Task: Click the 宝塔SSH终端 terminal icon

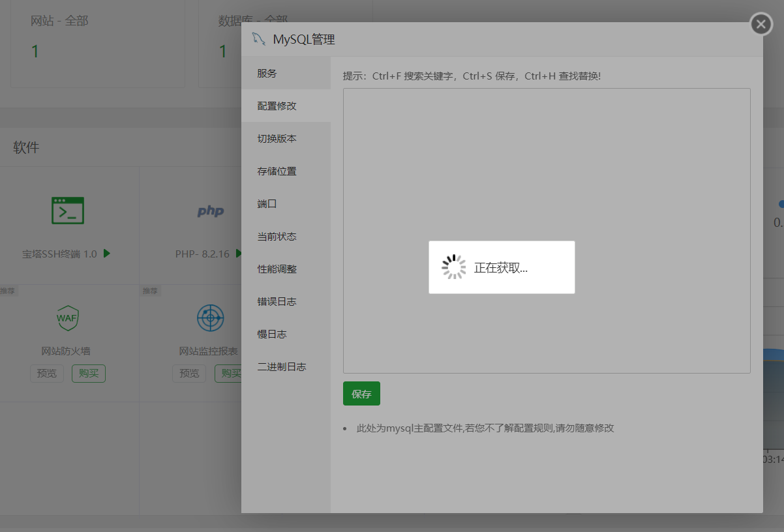Action: tap(68, 211)
